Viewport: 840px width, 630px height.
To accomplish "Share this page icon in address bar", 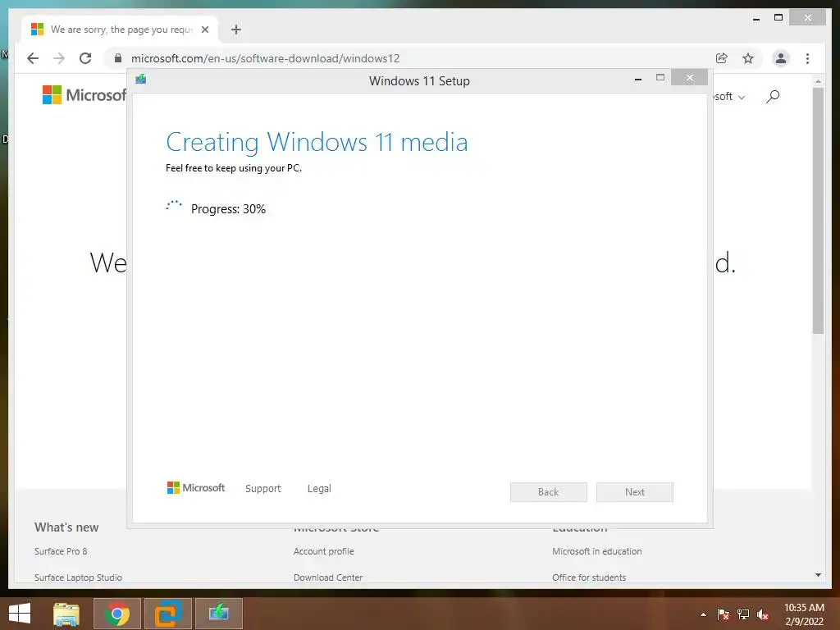I will 722,58.
